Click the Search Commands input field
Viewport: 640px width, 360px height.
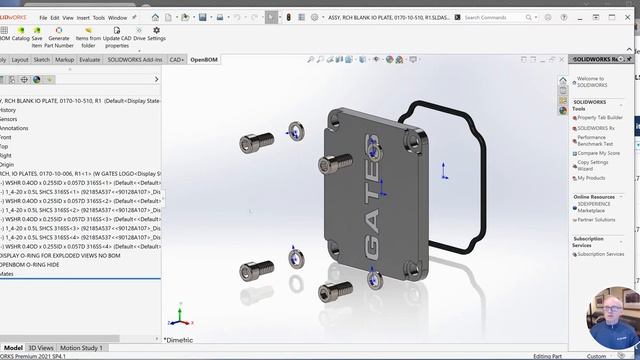494,18
